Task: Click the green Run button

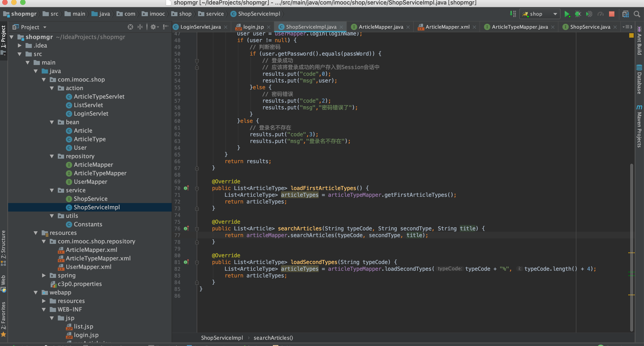Action: click(x=567, y=14)
